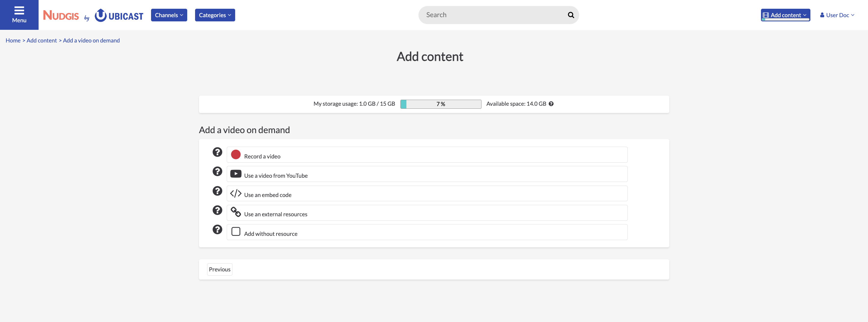
Task: Go to Home breadcrumb link
Action: (x=13, y=40)
